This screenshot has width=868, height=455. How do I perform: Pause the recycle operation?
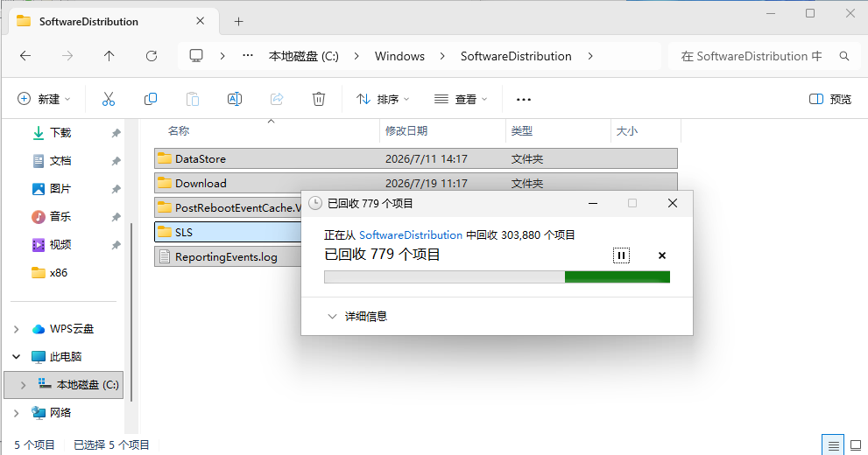click(621, 255)
